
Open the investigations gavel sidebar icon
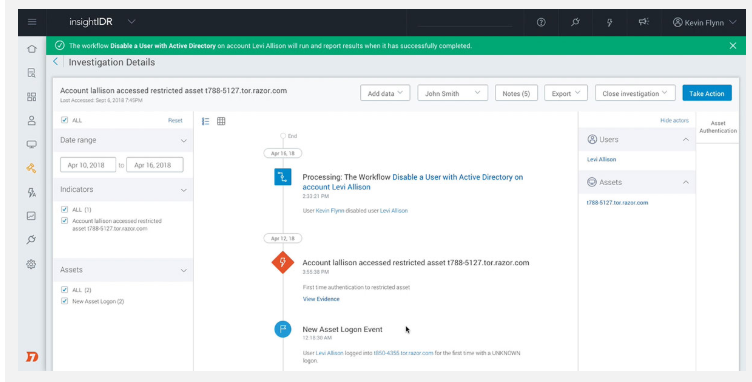click(x=32, y=168)
